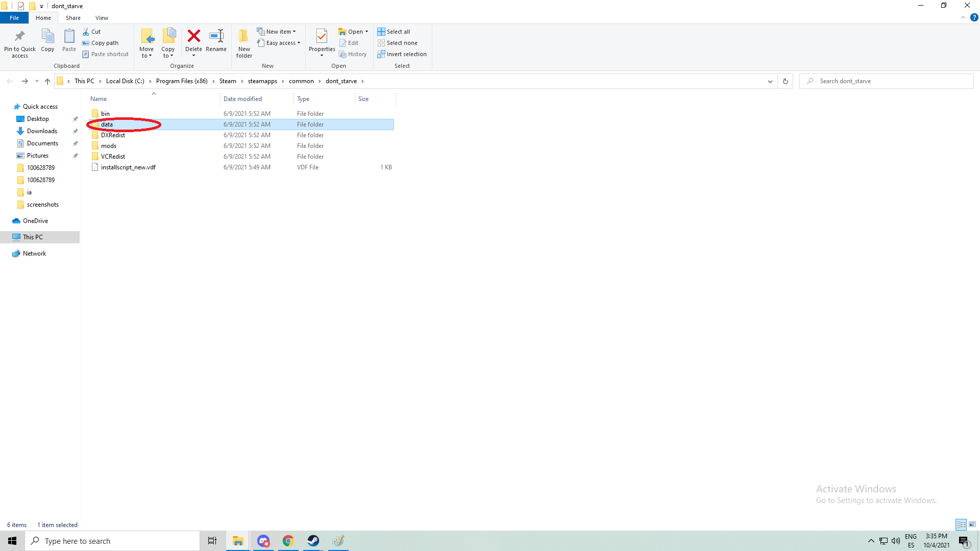Click the New folder icon
This screenshot has width=980, height=551.
click(x=244, y=36)
